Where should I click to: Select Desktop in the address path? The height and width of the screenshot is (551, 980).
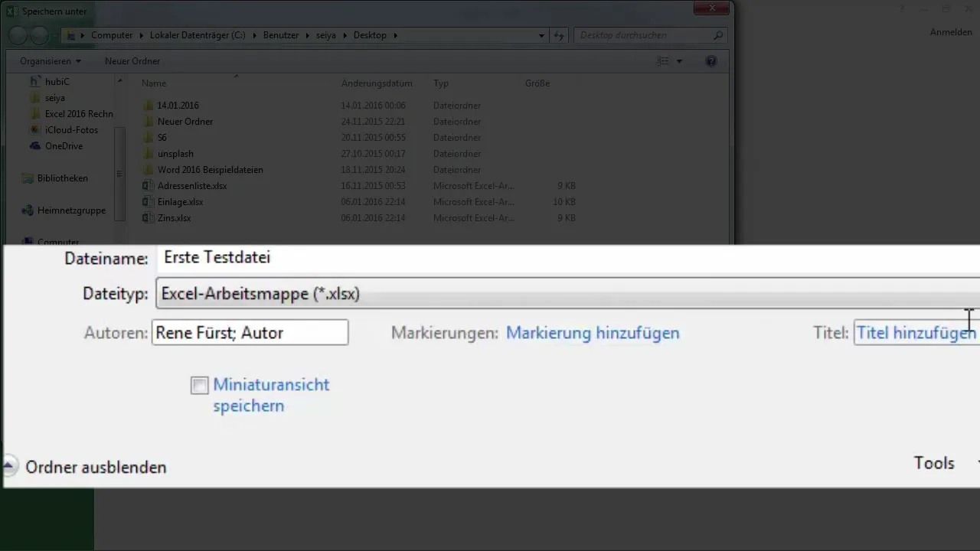pos(370,35)
